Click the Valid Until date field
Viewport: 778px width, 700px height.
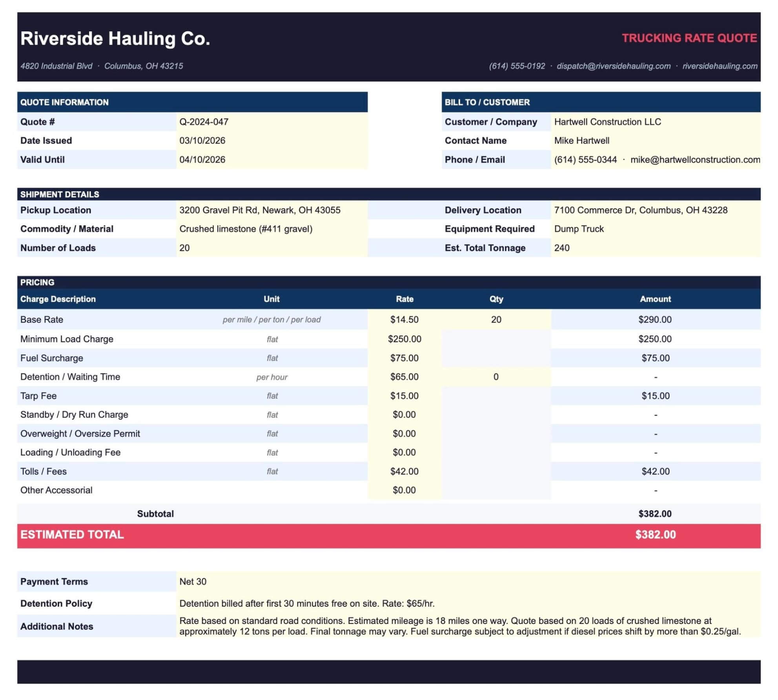202,160
